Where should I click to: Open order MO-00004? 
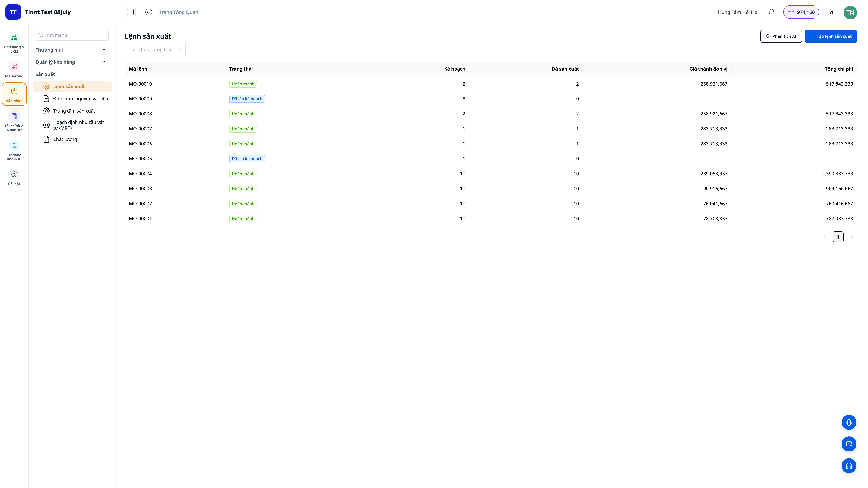tap(140, 174)
